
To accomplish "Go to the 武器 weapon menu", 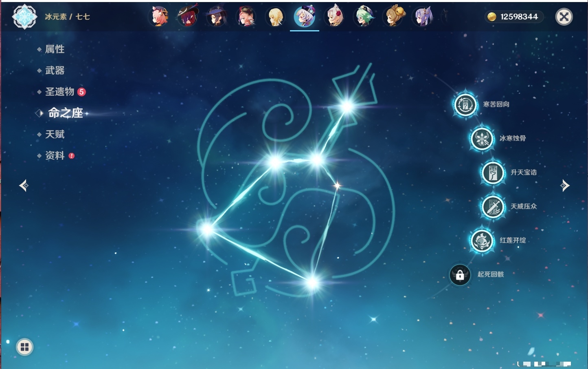I will click(x=55, y=71).
